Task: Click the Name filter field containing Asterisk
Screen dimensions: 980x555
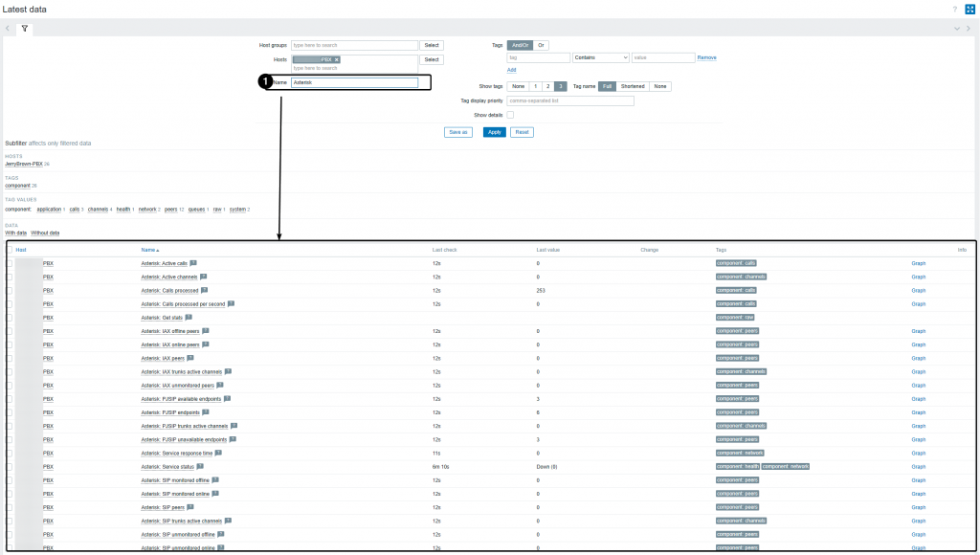Action: [354, 82]
